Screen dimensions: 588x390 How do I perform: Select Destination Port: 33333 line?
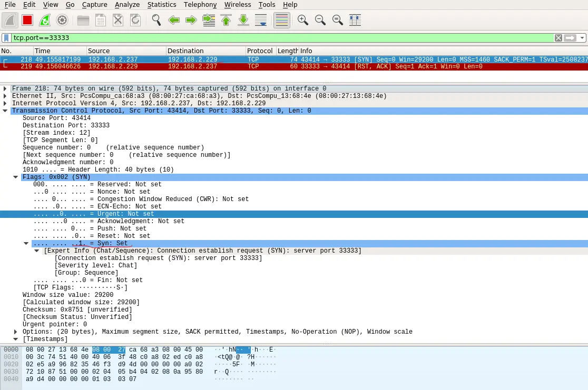[66, 125]
